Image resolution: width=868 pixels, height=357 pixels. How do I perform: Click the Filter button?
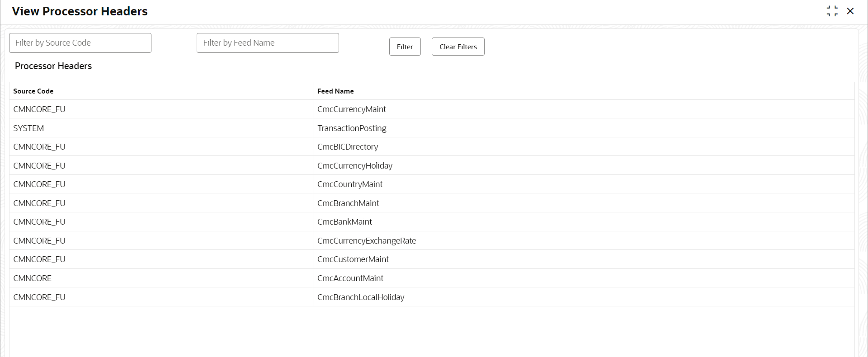pos(405,47)
